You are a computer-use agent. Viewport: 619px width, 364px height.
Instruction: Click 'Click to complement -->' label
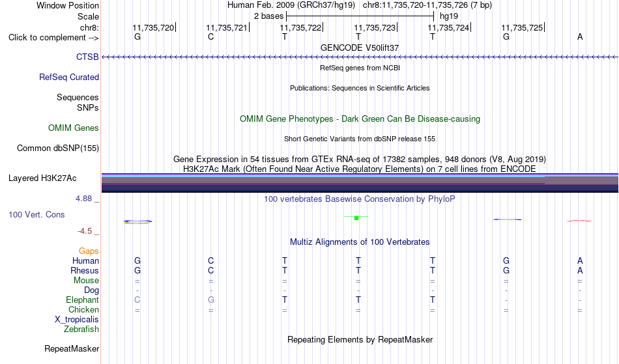(53, 38)
